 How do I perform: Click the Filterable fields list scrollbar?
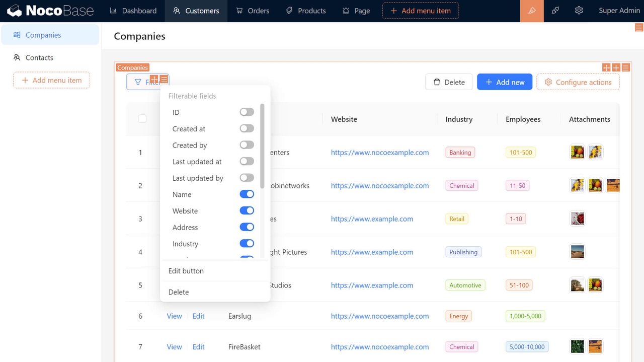[262, 146]
